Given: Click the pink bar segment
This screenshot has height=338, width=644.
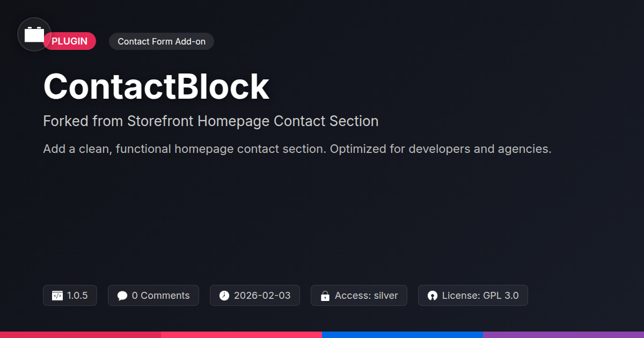Looking at the screenshot, I should [241, 335].
